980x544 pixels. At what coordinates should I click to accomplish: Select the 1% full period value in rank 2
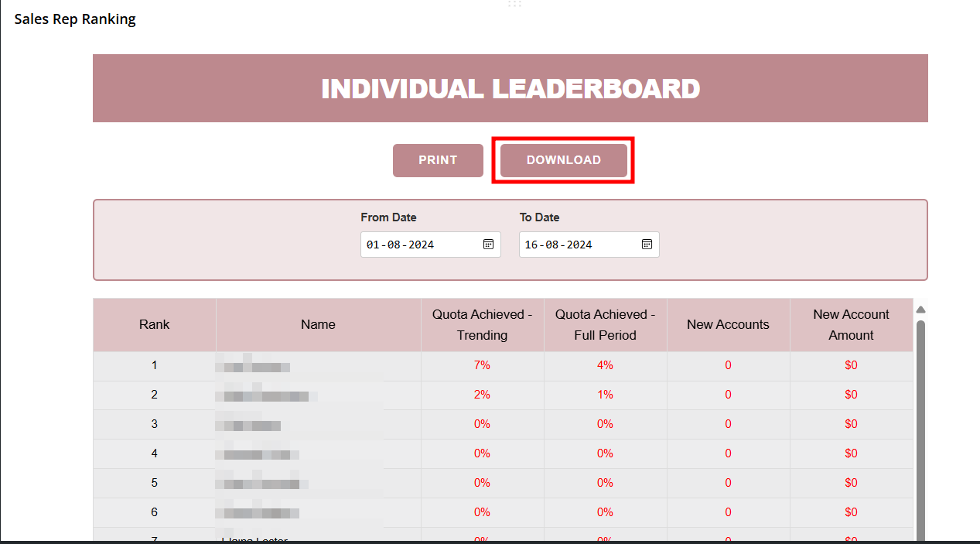click(605, 395)
